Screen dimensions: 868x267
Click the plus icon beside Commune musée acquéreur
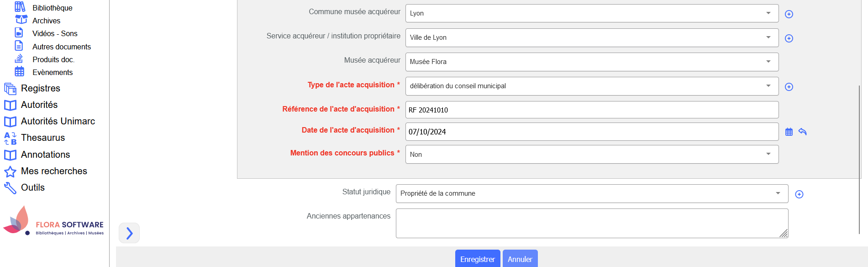(789, 14)
